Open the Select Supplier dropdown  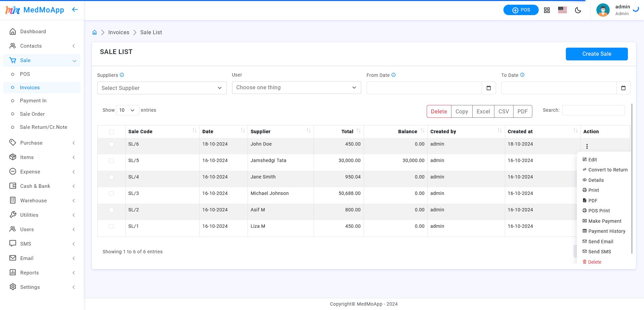pyautogui.click(x=162, y=88)
